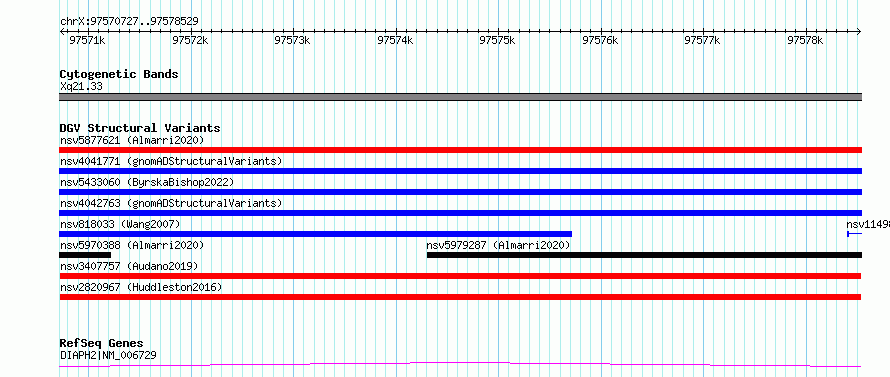
Task: Open variant label nsv4041771 (gnomADStructuralVariants)
Action: [171, 161]
